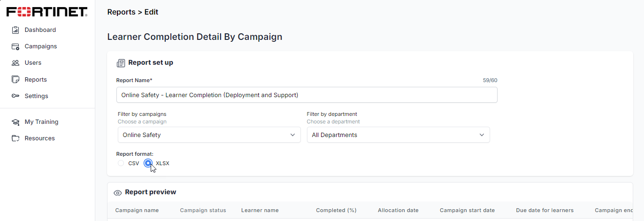This screenshot has width=644, height=221.
Task: Go to My Training page
Action: 41,122
